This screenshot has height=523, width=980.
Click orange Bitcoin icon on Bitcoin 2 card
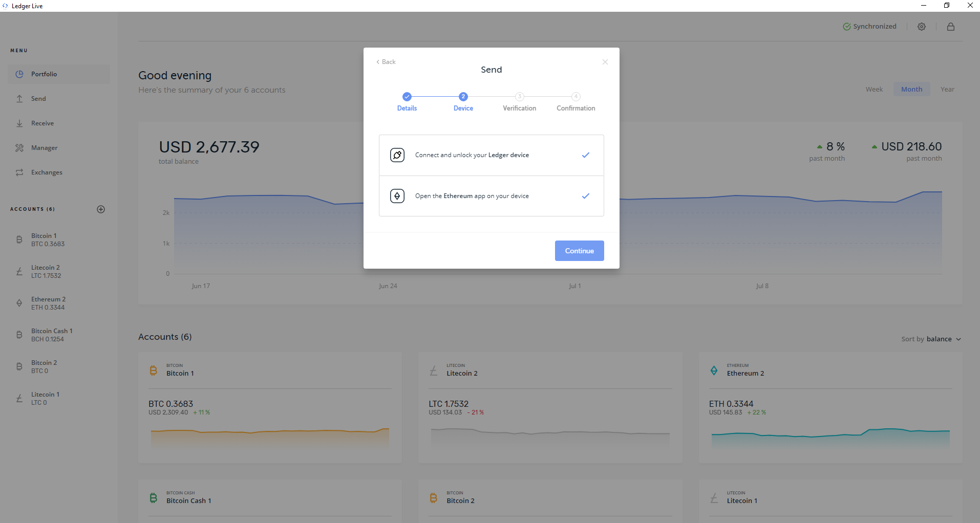click(434, 498)
